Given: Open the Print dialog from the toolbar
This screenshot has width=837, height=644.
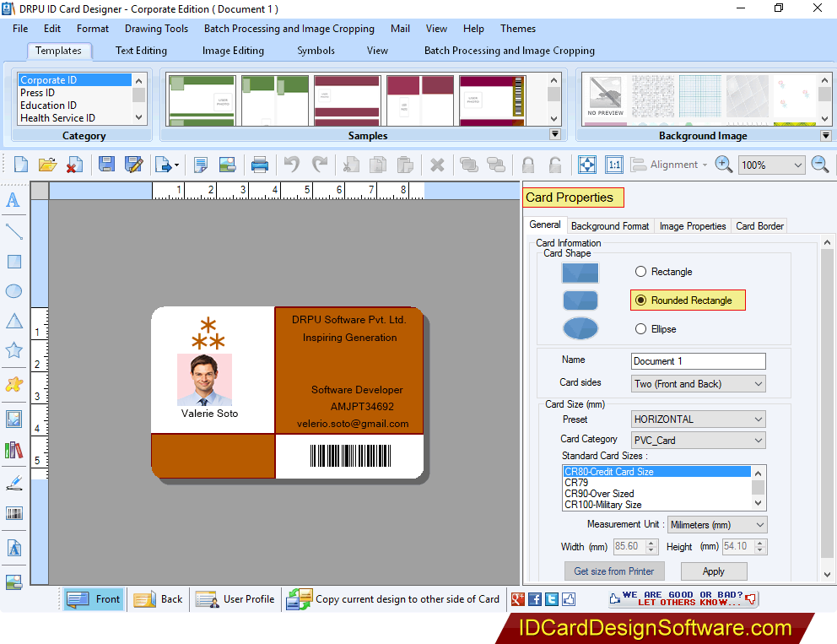Looking at the screenshot, I should (260, 164).
